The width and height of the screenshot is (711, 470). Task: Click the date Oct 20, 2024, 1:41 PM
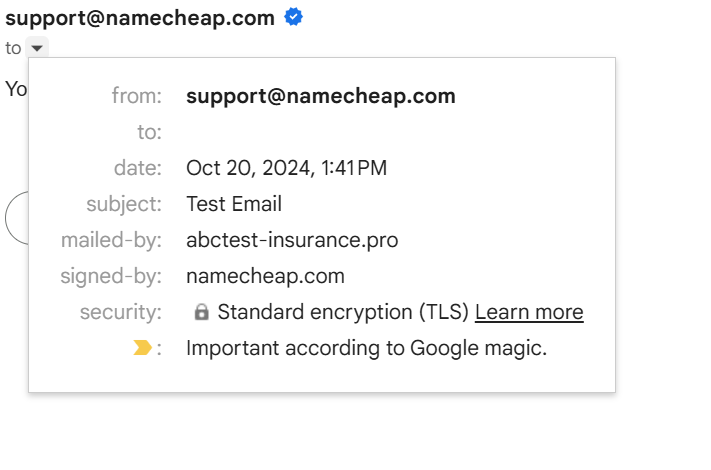(x=286, y=168)
